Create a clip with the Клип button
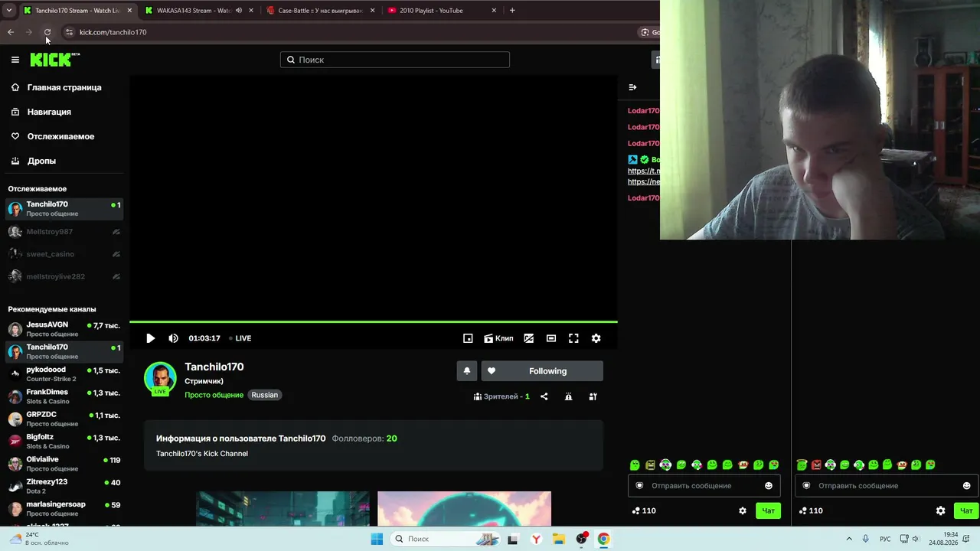The width and height of the screenshot is (980, 551). [x=498, y=338]
